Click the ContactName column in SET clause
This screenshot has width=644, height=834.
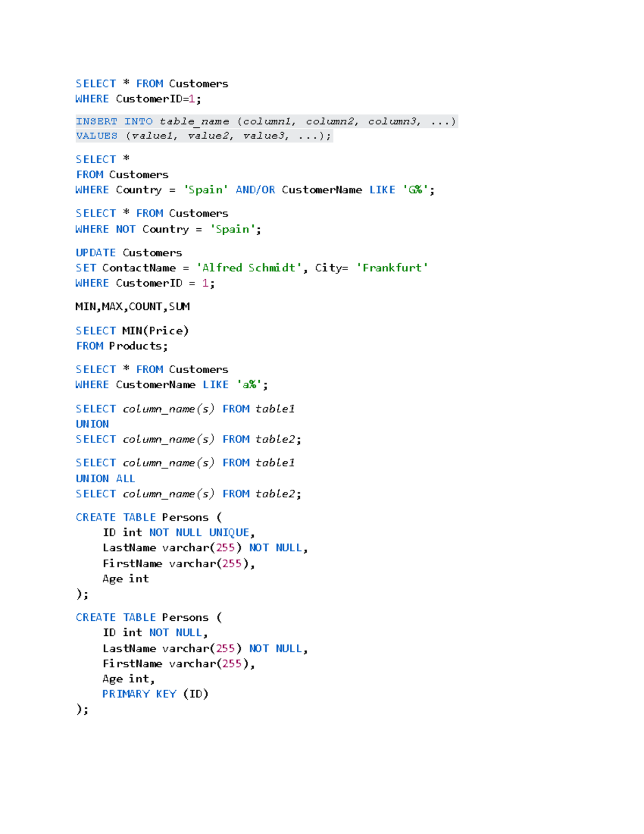pos(139,268)
